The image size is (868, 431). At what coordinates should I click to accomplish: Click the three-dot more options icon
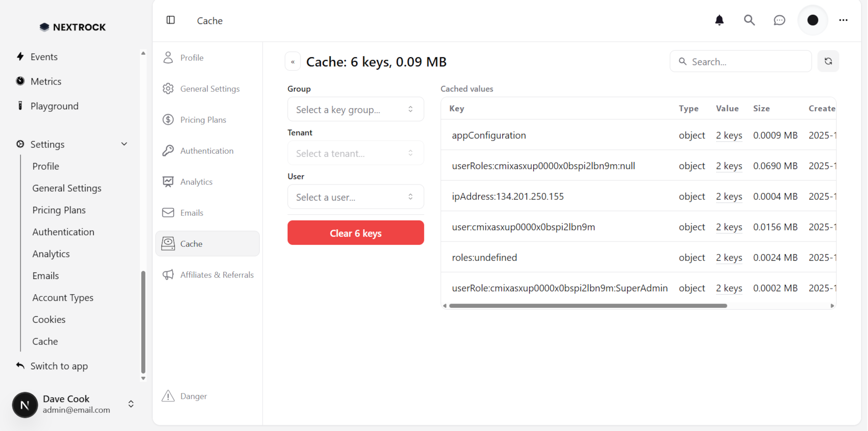click(x=843, y=20)
